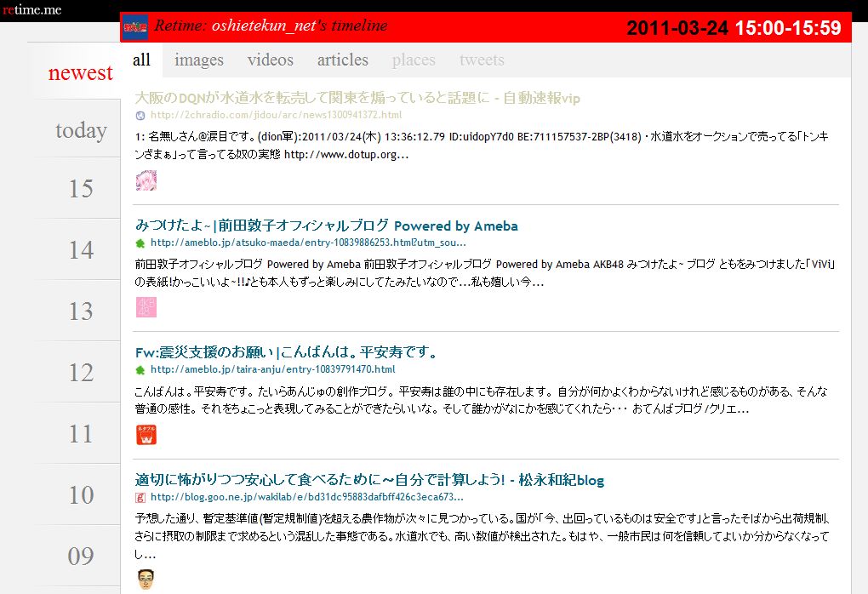The height and width of the screenshot is (594, 868).
Task: Open the 前田敦子オフィシャルブログ title link
Action: (x=327, y=226)
